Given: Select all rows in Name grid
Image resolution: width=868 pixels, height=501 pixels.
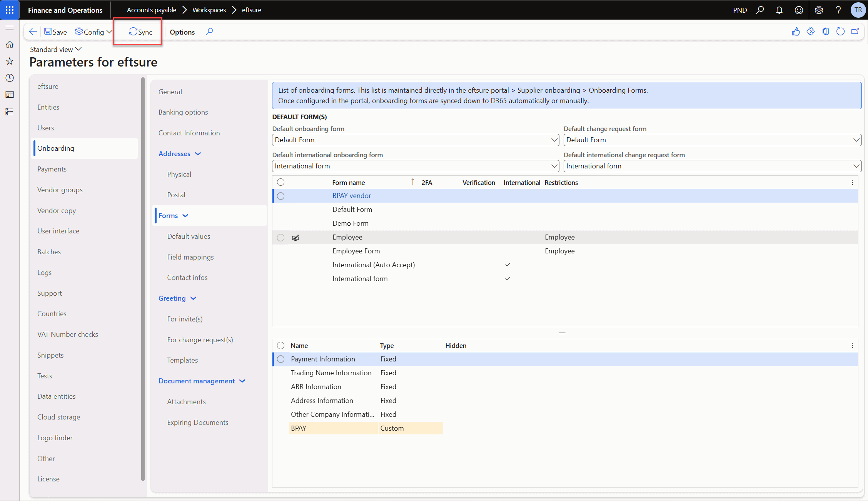Looking at the screenshot, I should pos(281,345).
